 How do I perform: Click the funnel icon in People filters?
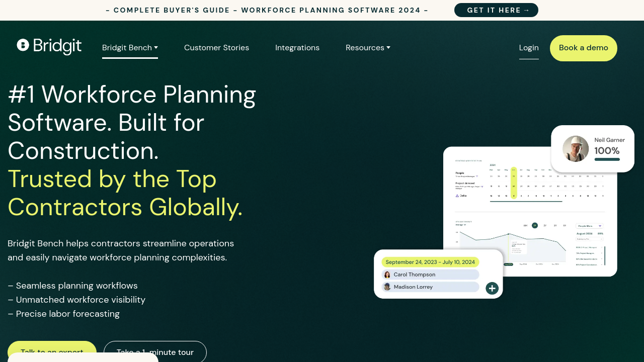point(600,226)
